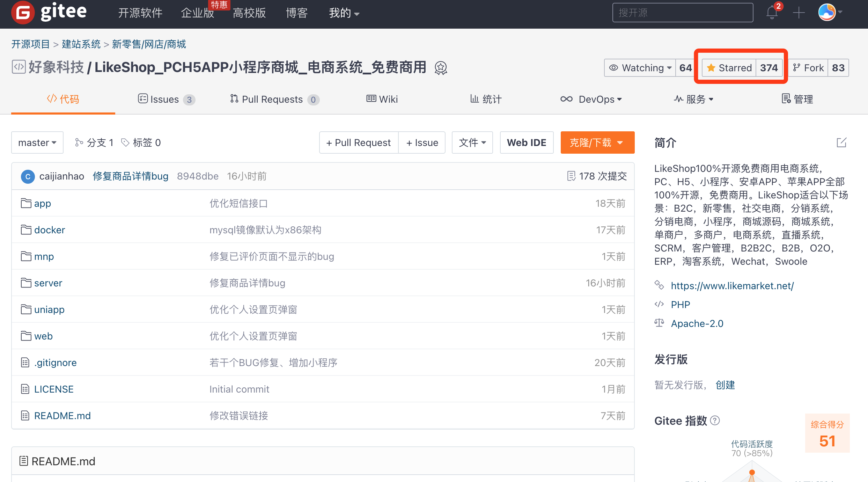
Task: Expand the 服务 menu
Action: tap(693, 100)
